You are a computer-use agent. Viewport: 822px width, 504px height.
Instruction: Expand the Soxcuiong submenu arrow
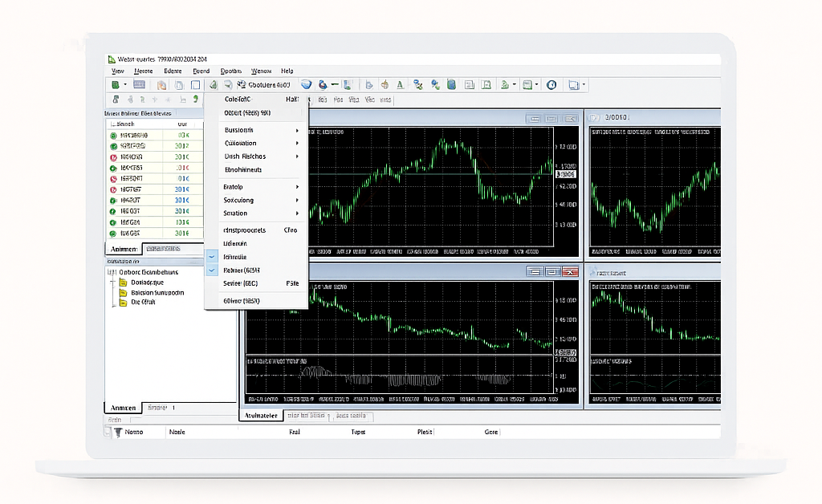coord(297,200)
